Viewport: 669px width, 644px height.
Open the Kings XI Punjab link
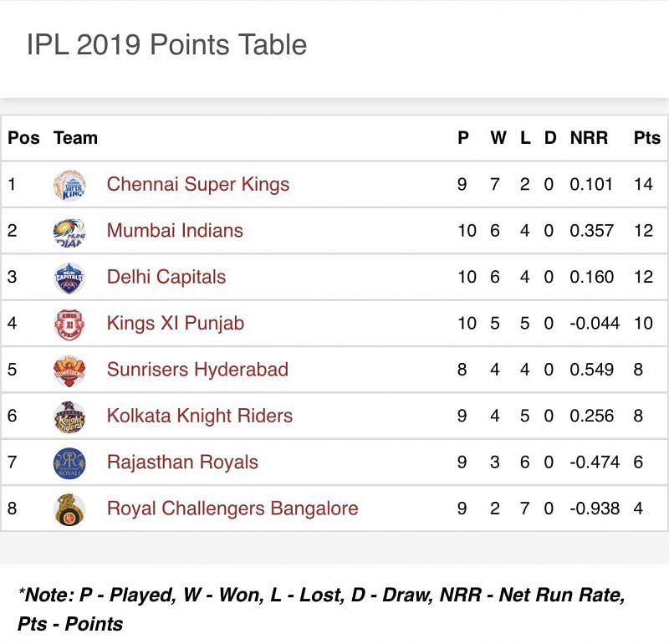tap(176, 323)
